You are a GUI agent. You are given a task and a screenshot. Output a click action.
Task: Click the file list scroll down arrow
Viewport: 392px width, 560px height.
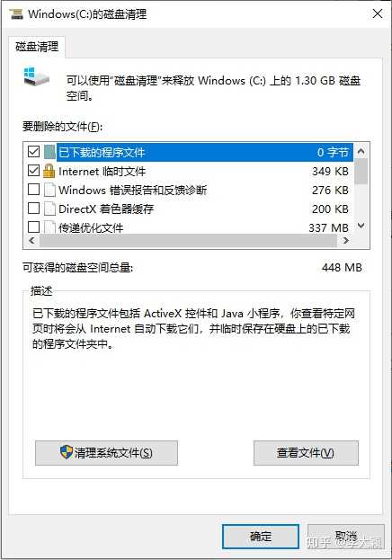361,226
